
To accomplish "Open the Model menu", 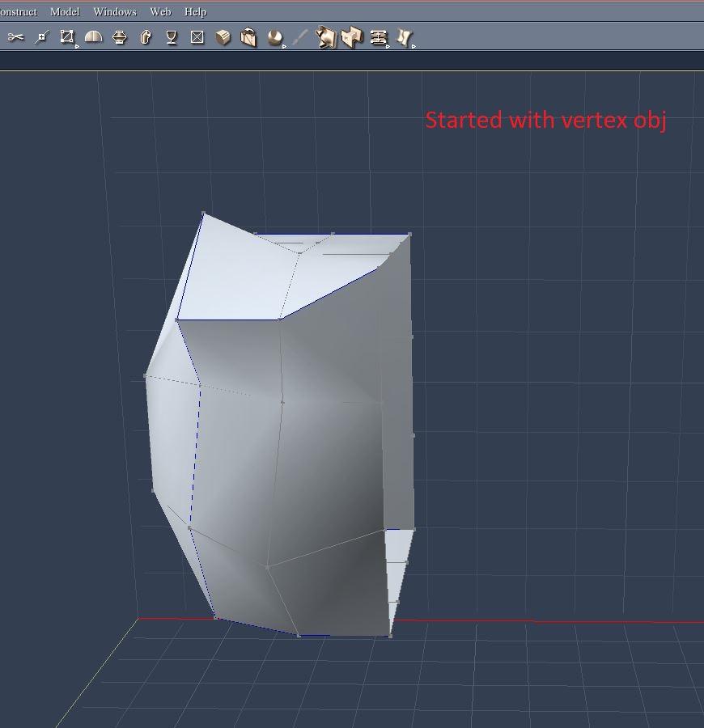I will (x=65, y=12).
